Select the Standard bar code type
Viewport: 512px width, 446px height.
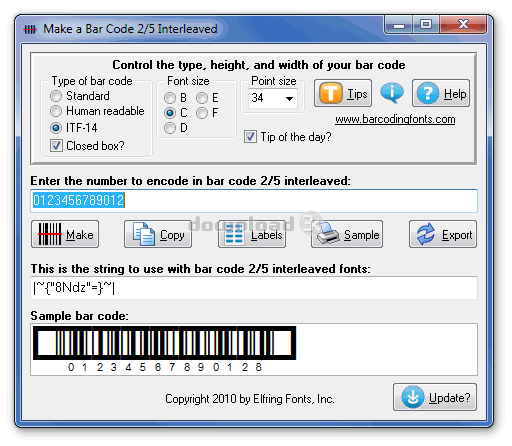56,96
